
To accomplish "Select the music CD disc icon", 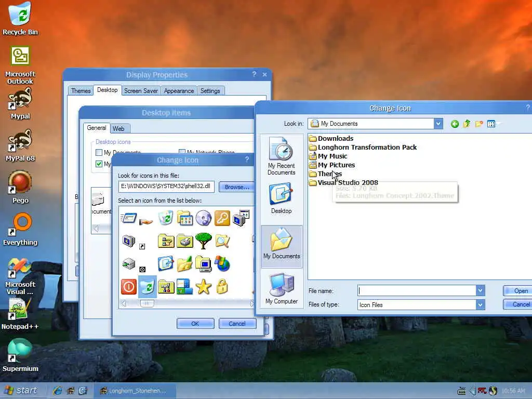I will pyautogui.click(x=204, y=218).
